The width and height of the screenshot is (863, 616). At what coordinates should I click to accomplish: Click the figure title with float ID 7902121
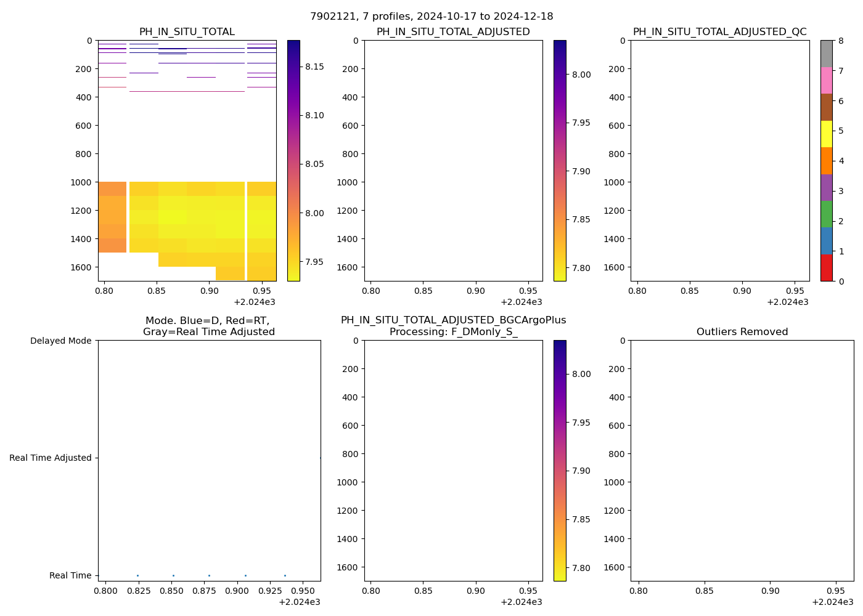pyautogui.click(x=431, y=17)
